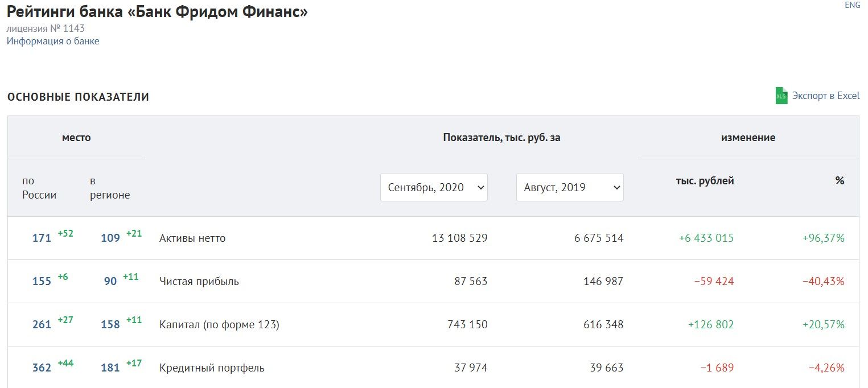Screen dimensions: 868x388
Task: Click the тыс. рублей column header
Action: (705, 181)
